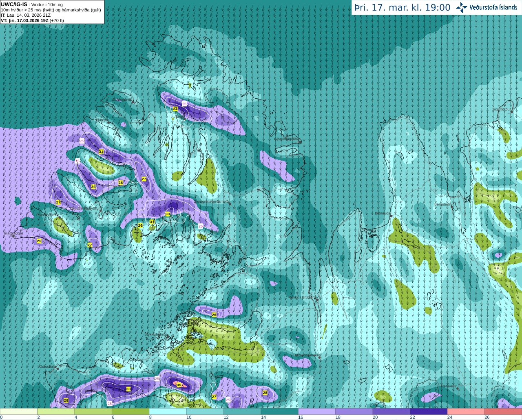
Task: Click the Bjargtangar station label
Action: pos(13,233)
